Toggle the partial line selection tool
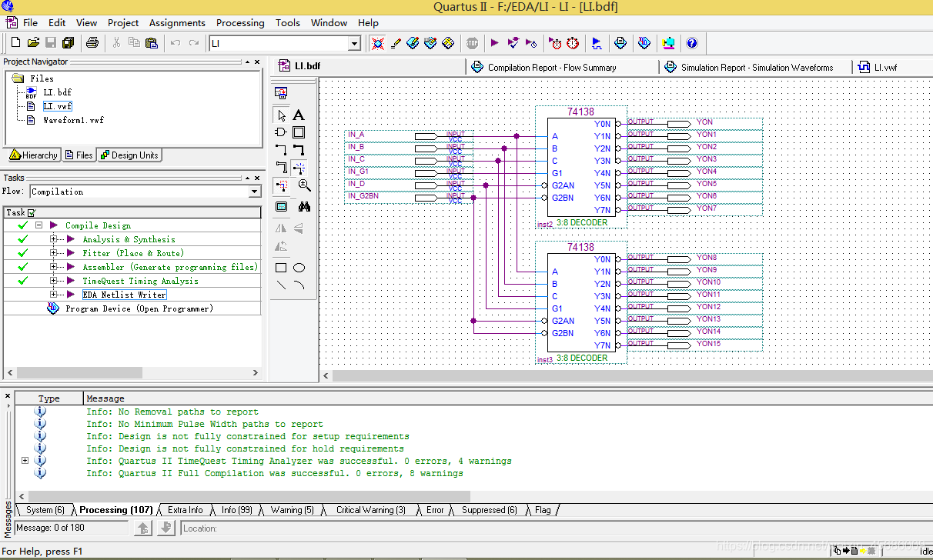933x560 pixels. pyautogui.click(x=281, y=185)
